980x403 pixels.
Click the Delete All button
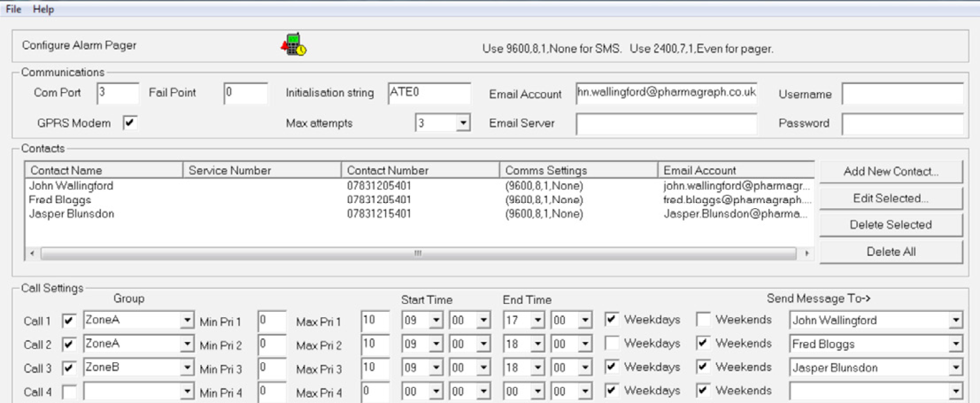click(x=891, y=251)
